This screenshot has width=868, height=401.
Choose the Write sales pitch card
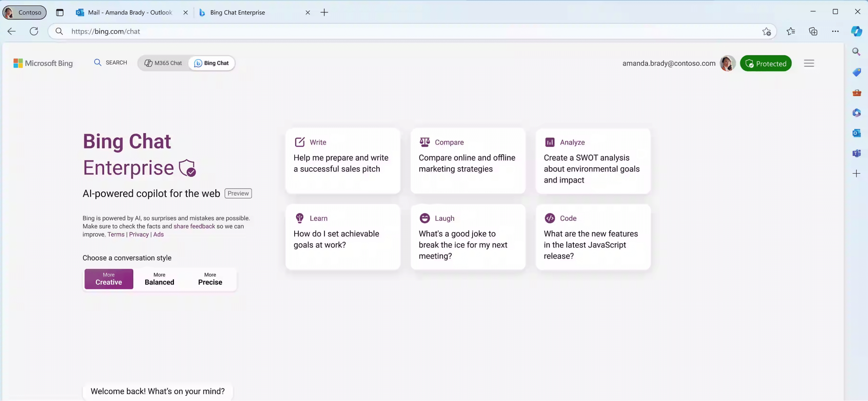point(343,161)
